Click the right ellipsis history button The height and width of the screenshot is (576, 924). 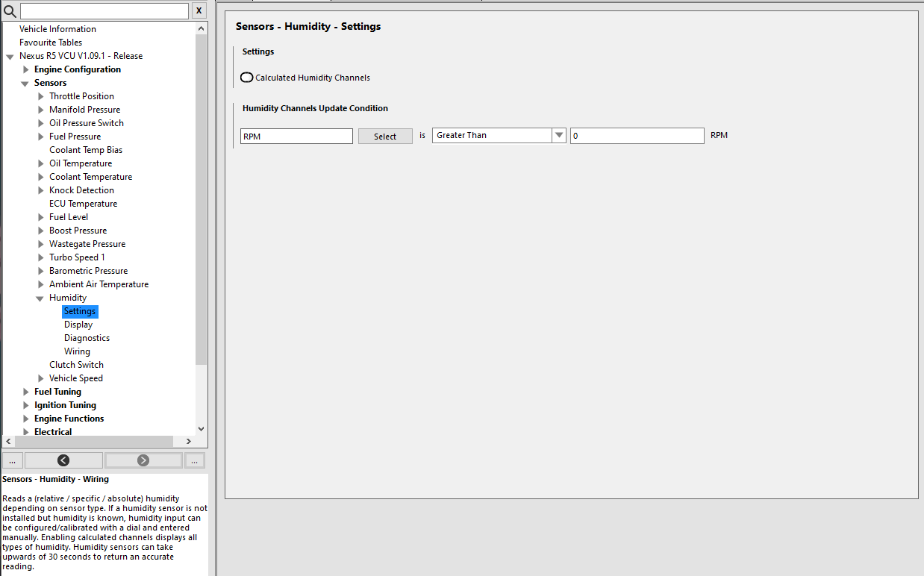click(195, 460)
